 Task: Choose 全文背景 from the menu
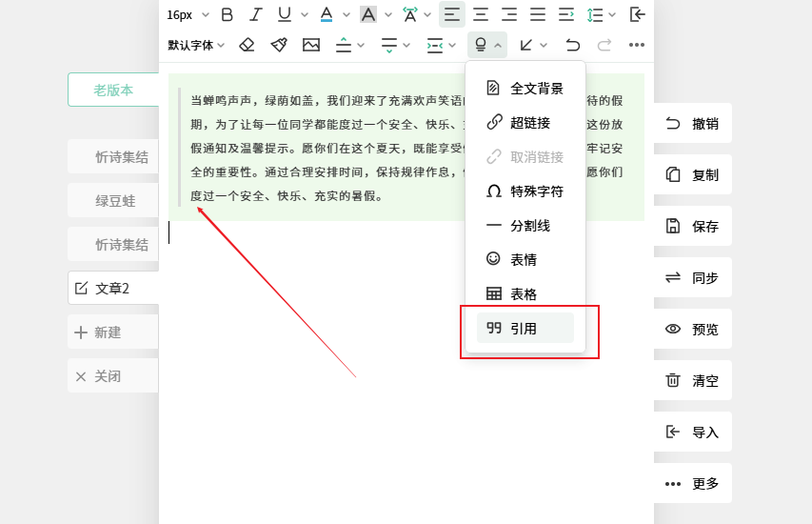pyautogui.click(x=525, y=88)
